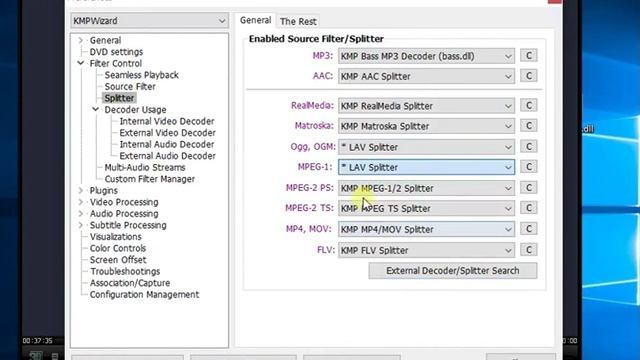
Task: Select Multi-Audio Streams item
Action: 144,167
